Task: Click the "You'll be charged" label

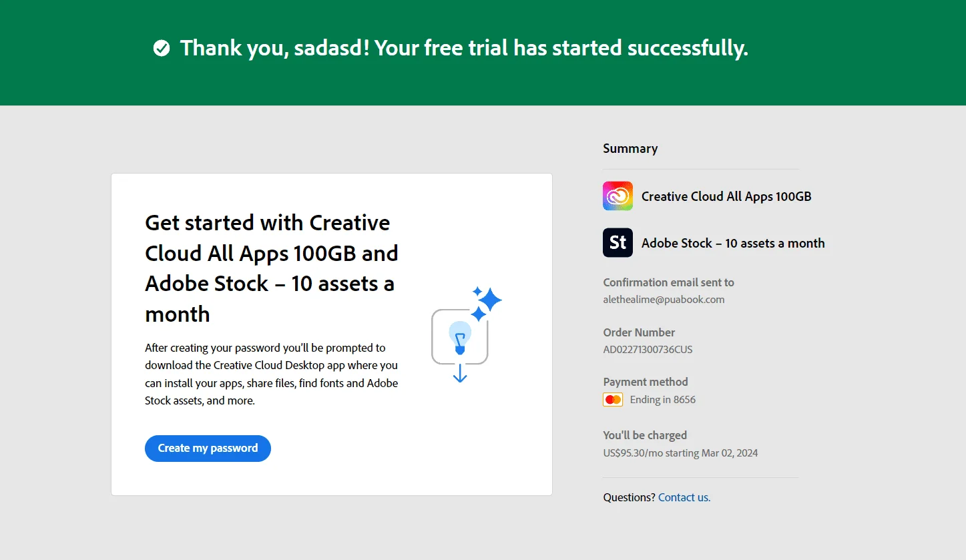Action: [645, 435]
